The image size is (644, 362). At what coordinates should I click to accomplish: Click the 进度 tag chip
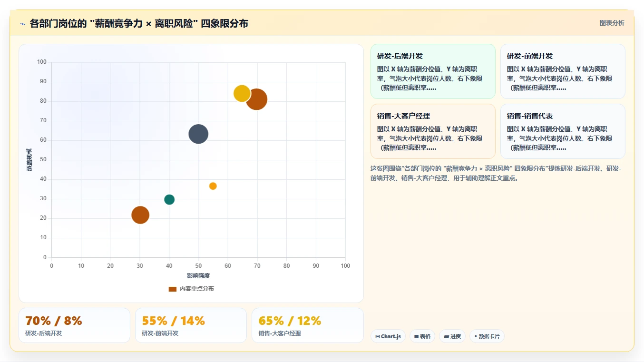(452, 336)
